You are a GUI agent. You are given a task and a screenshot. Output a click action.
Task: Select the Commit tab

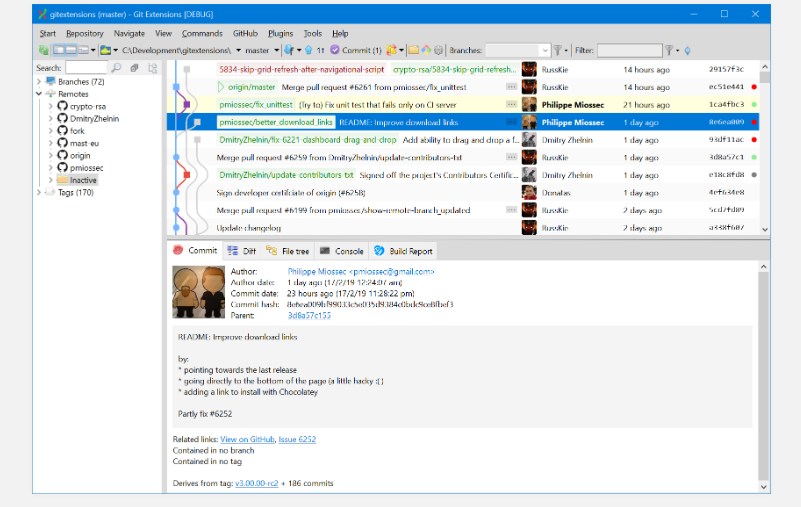pyautogui.click(x=196, y=250)
